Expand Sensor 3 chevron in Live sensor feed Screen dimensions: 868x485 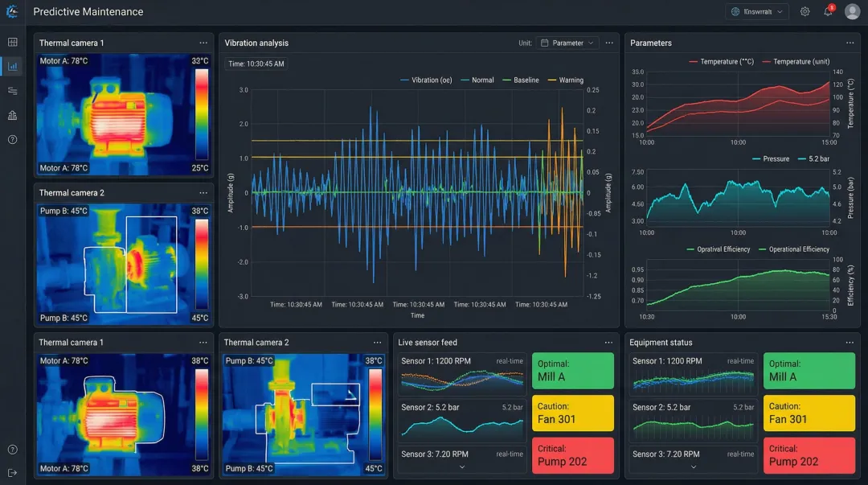[462, 467]
